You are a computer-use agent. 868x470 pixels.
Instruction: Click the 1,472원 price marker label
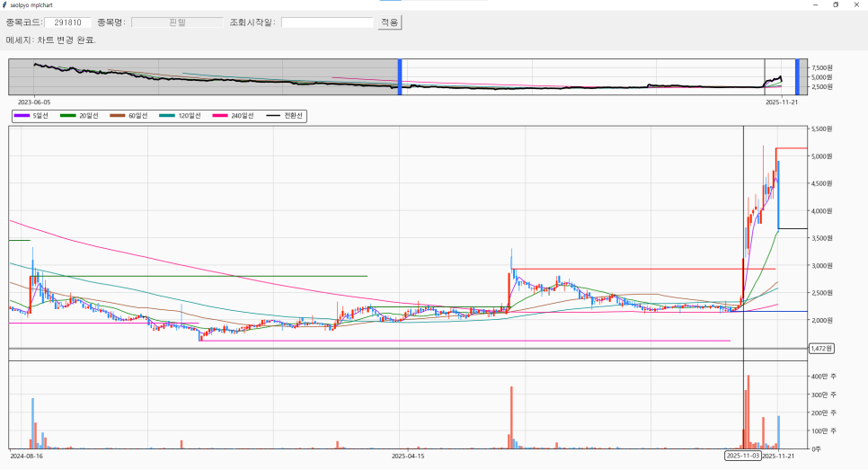click(821, 348)
